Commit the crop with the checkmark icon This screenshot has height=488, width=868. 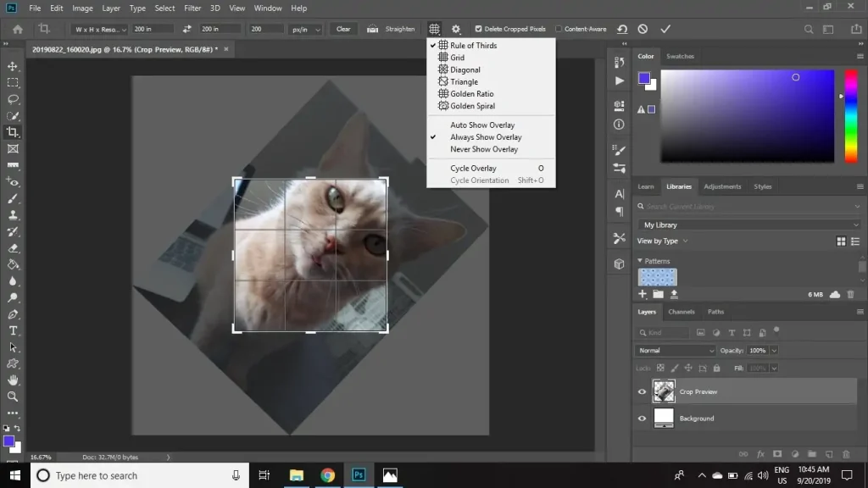[665, 29]
